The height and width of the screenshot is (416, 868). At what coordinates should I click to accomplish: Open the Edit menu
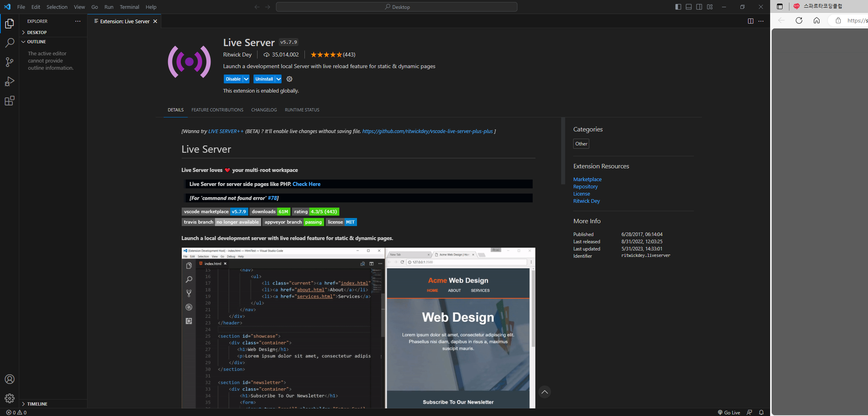click(x=36, y=7)
